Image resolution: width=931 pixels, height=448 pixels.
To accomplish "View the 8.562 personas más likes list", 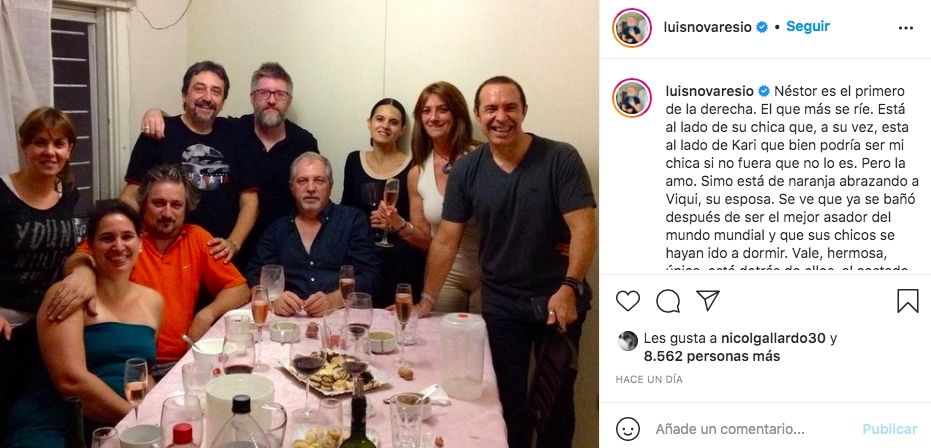I will pyautogui.click(x=712, y=356).
